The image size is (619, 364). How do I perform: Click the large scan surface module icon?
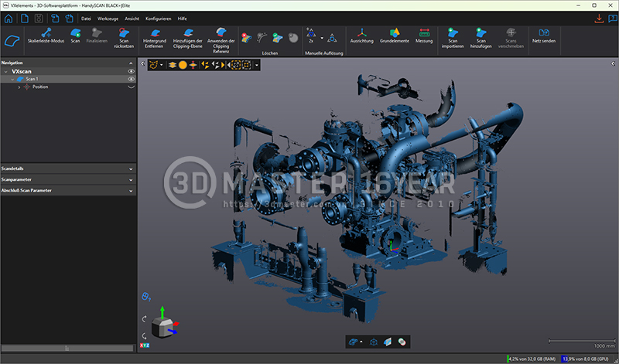tap(12, 41)
